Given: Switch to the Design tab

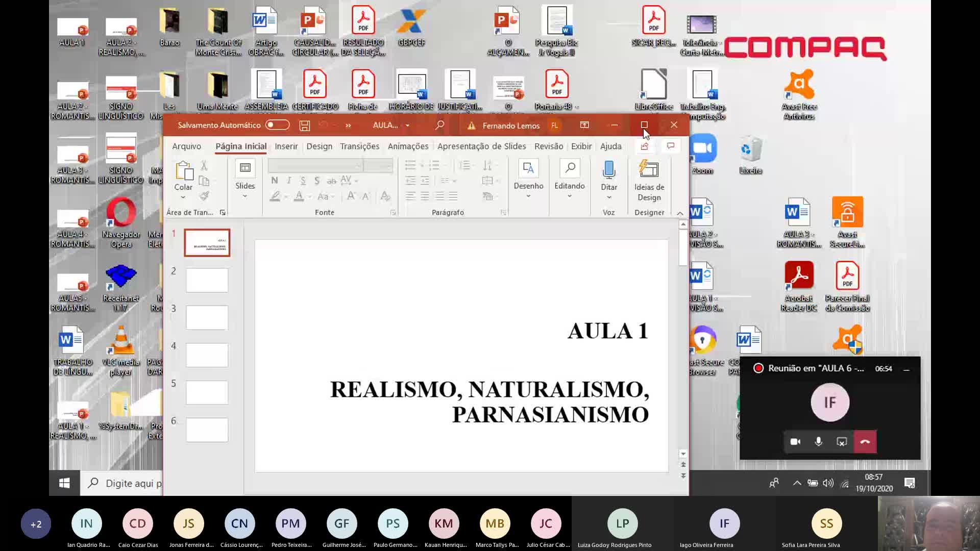Looking at the screenshot, I should (x=319, y=146).
